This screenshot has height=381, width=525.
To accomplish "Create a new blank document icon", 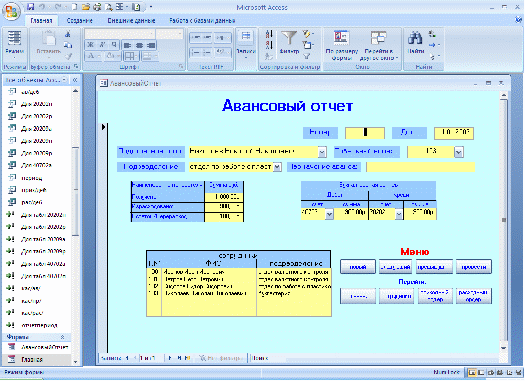I will point(74,7).
